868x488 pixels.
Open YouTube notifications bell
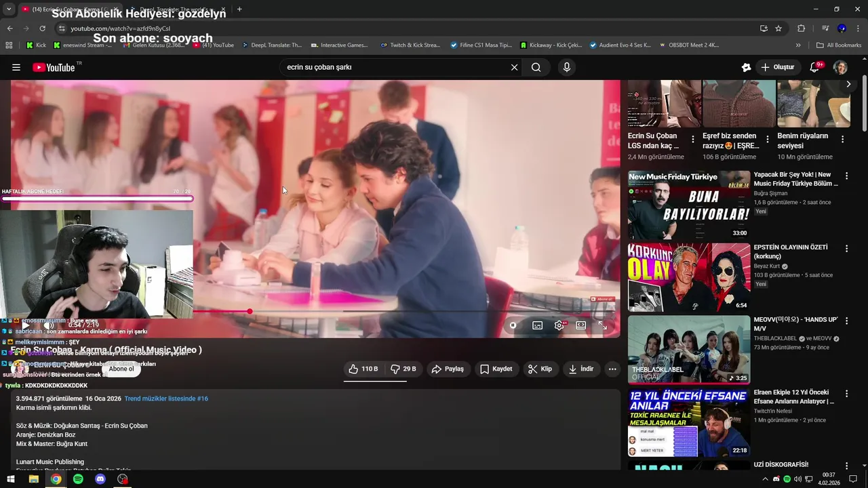pos(814,67)
